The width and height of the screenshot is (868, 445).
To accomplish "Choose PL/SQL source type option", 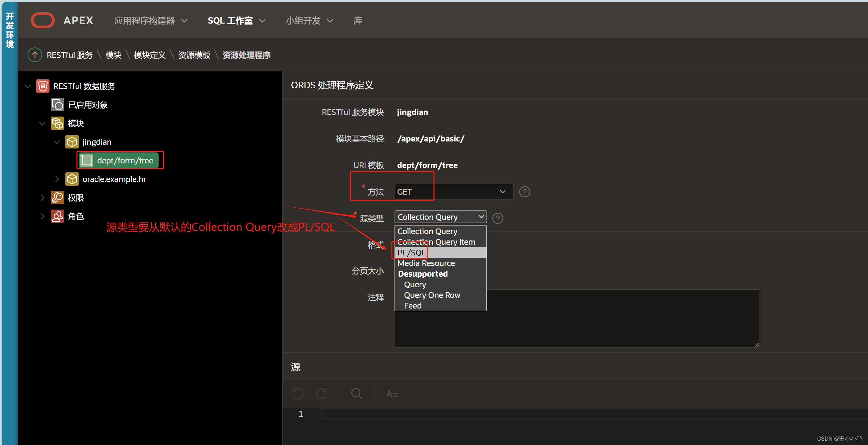I will (440, 252).
